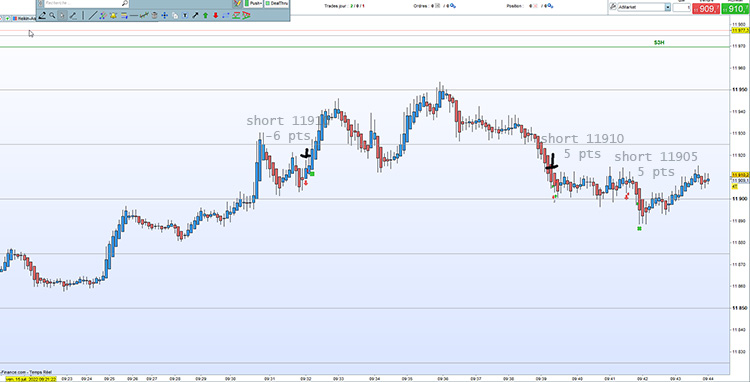
Task: Click the green S3H level label
Action: click(659, 43)
